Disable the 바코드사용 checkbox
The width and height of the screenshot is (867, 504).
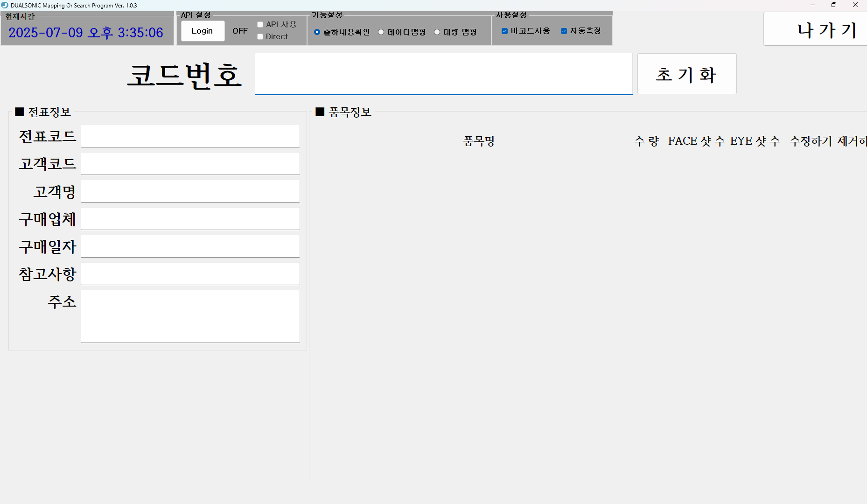click(504, 31)
